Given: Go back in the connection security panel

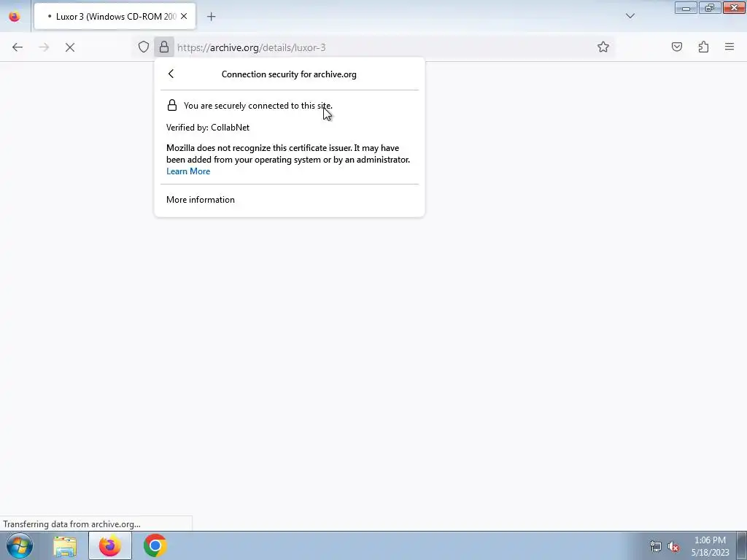Looking at the screenshot, I should pos(171,74).
